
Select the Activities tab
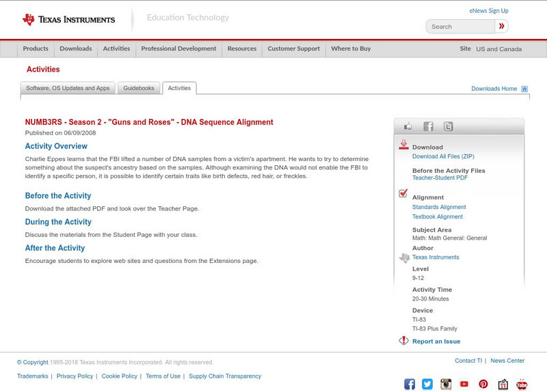point(179,88)
